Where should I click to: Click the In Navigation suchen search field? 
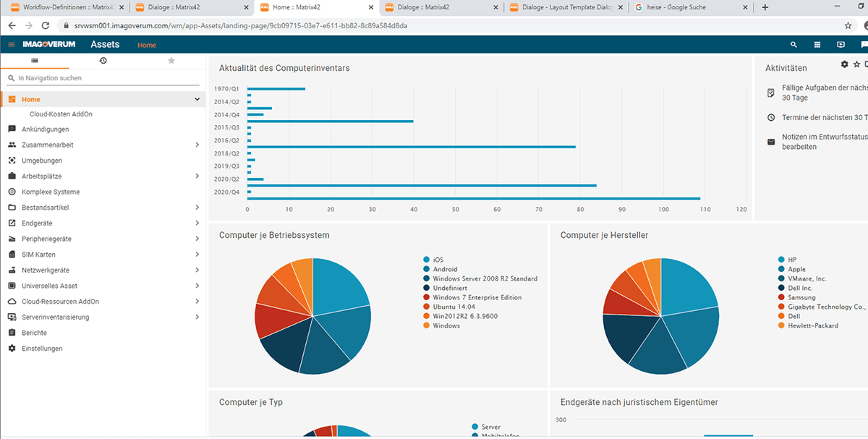tap(103, 78)
